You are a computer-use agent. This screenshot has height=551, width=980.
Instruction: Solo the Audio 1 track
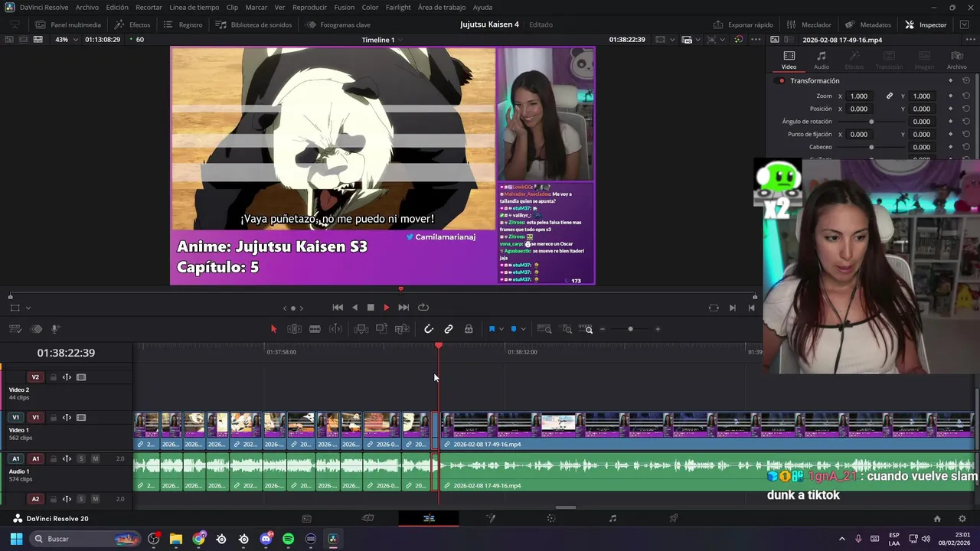80,459
